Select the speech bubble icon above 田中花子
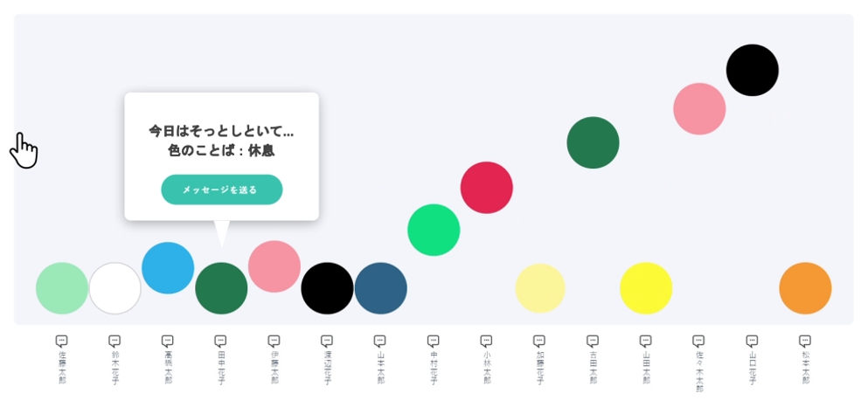The height and width of the screenshot is (407, 868). click(x=220, y=341)
